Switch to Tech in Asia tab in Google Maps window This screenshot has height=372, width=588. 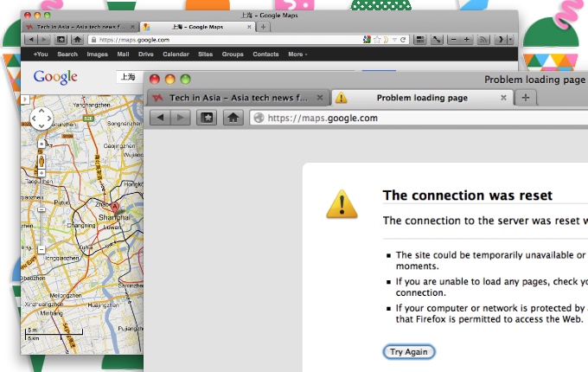[x=80, y=27]
